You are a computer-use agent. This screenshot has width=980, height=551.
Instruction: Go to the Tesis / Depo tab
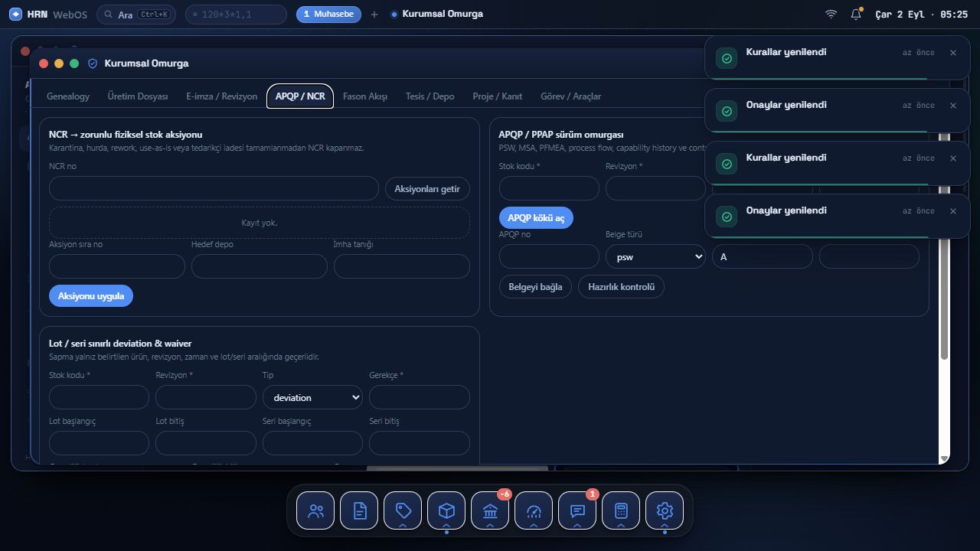point(430,96)
